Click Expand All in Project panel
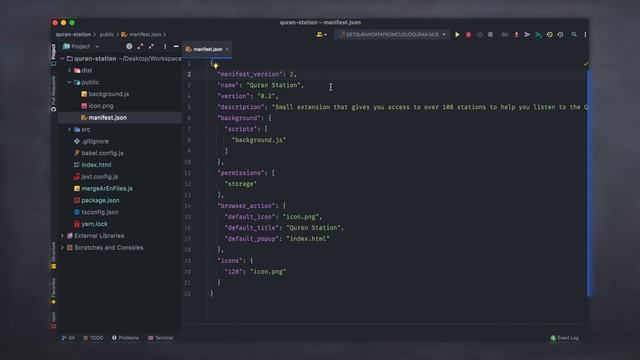Image resolution: width=640 pixels, height=360 pixels. [140, 47]
